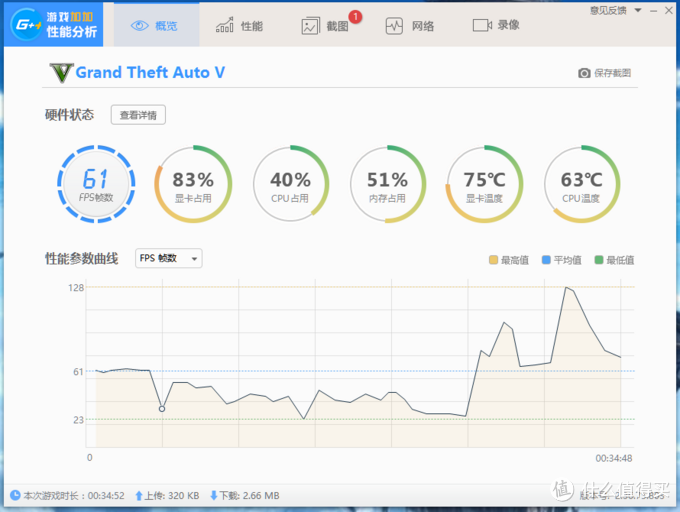The height and width of the screenshot is (512, 680).
Task: Open the 录像 recording tab
Action: coord(496,25)
